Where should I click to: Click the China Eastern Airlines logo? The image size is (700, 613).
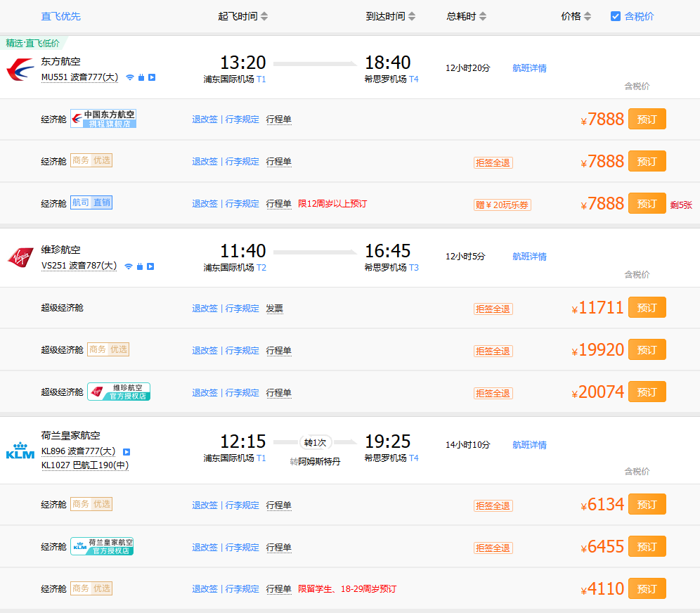[x=20, y=69]
